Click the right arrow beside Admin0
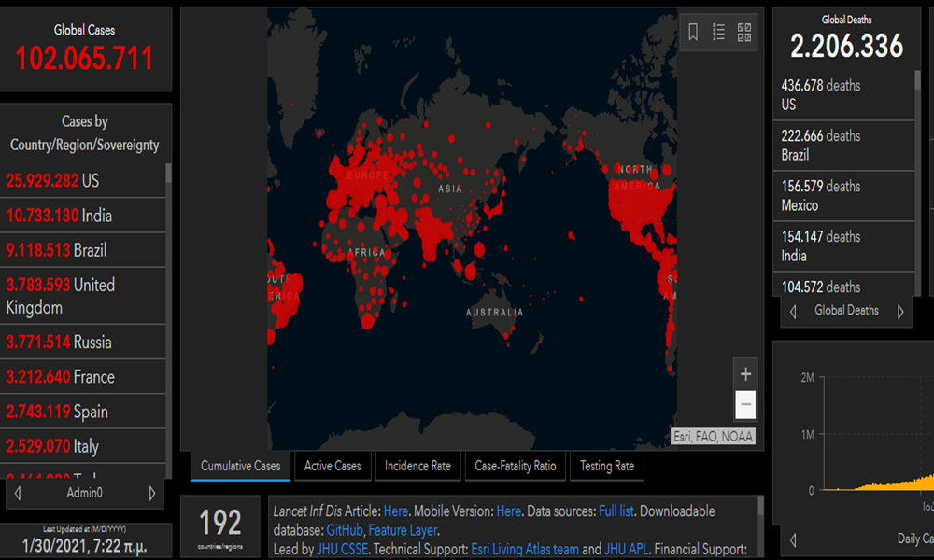Screen dimensions: 934x560 click(x=152, y=493)
